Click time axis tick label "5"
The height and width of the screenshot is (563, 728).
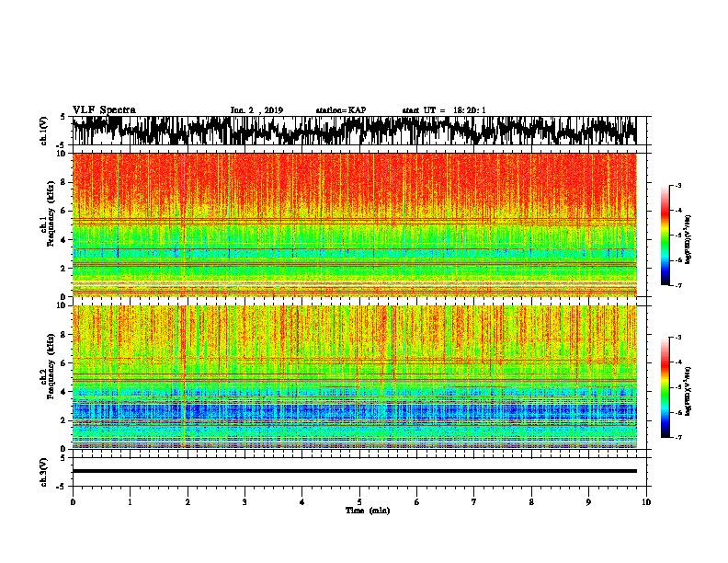359,502
